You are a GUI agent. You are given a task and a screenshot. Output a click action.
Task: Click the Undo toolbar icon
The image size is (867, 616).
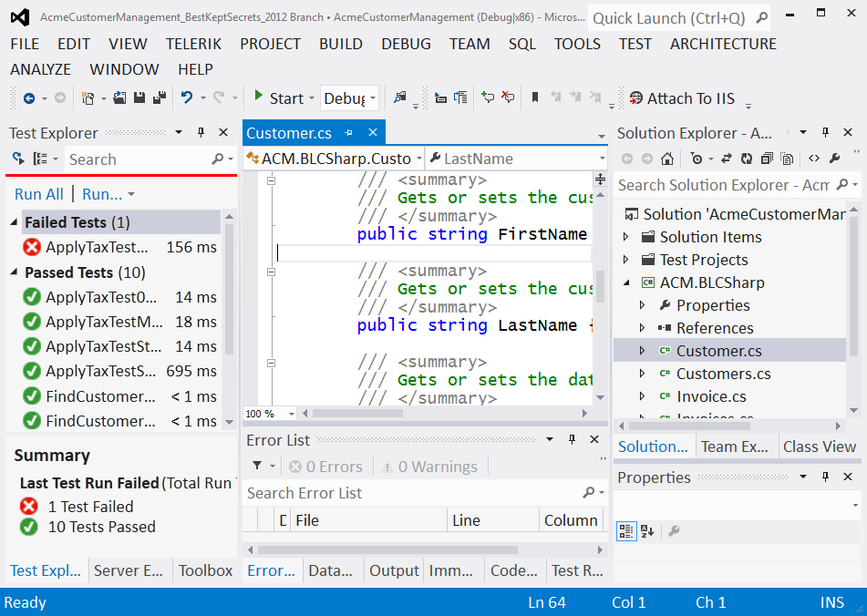click(x=187, y=98)
